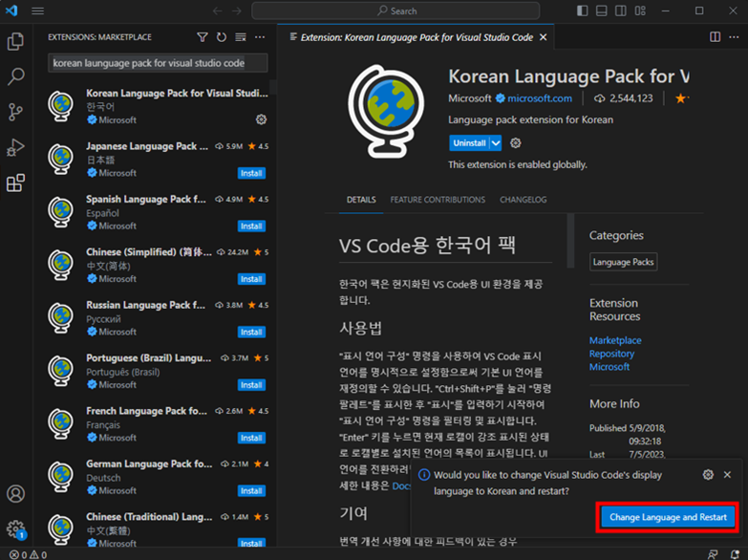748x560 pixels.
Task: Click the details pane scrollbar
Action: point(570,241)
